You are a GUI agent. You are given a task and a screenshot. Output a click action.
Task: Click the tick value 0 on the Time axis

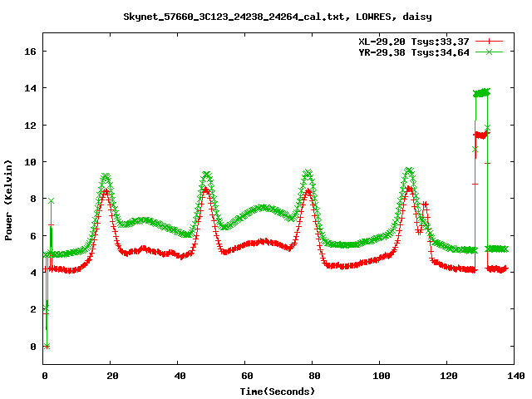pos(45,376)
